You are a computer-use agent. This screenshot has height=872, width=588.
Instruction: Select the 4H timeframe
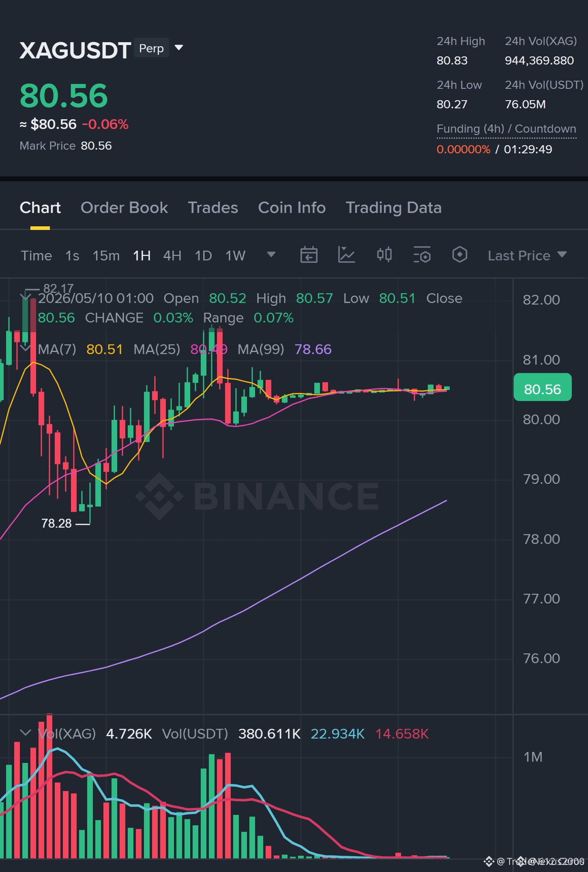172,256
